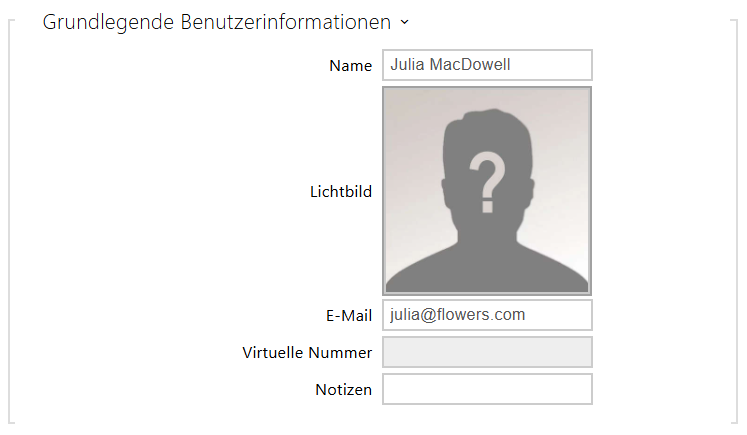The width and height of the screenshot is (747, 435).
Task: Click the word Grundlegende in the heading
Action: tap(108, 22)
